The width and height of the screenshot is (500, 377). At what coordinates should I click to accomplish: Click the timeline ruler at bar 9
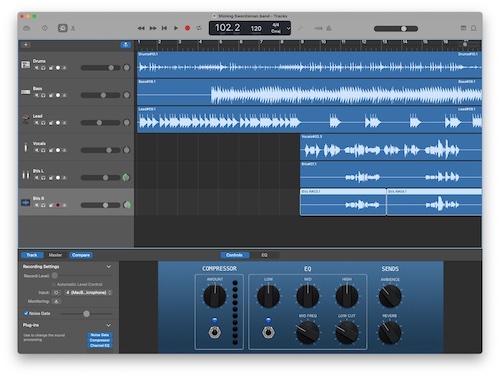coord(302,43)
